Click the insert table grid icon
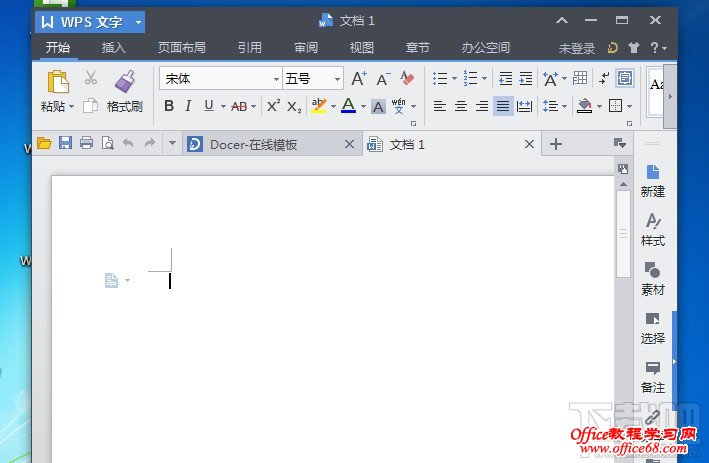709x463 pixels. click(x=580, y=78)
